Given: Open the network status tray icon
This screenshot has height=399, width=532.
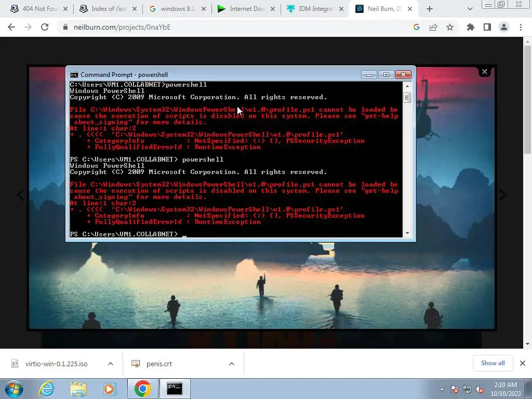Looking at the screenshot, I should tap(467, 389).
